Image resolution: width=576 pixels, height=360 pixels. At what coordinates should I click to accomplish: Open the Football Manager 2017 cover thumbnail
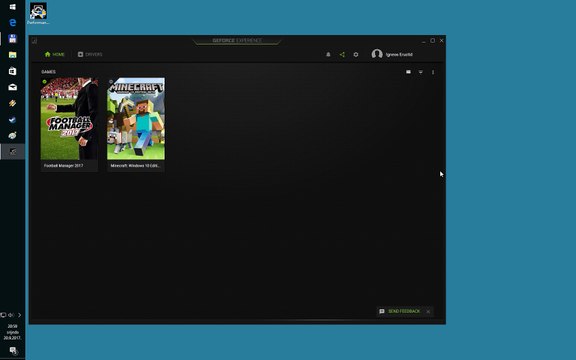click(69, 119)
